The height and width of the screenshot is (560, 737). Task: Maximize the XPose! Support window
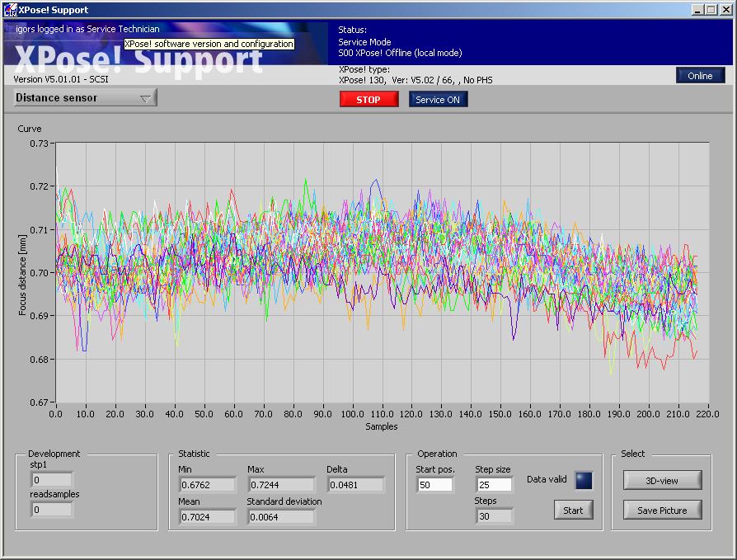pyautogui.click(x=711, y=9)
